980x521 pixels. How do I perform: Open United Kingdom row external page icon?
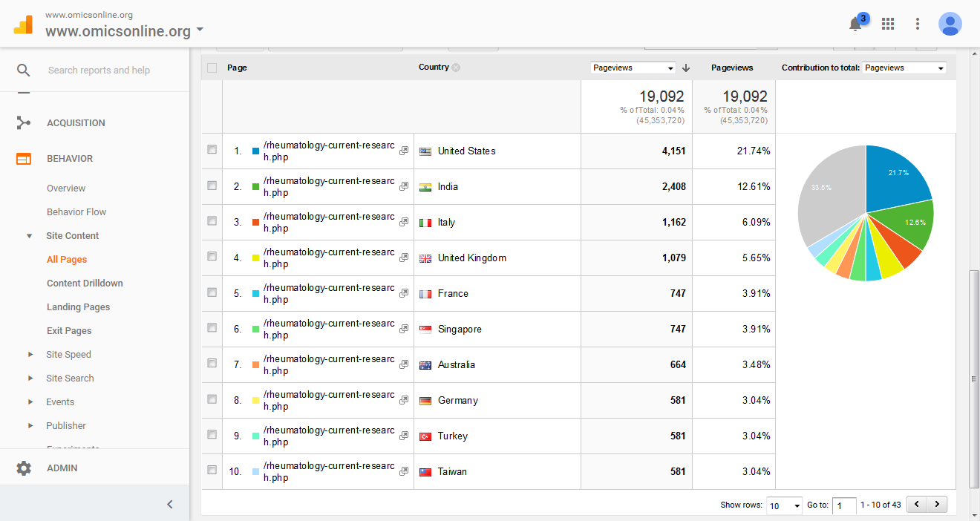404,258
